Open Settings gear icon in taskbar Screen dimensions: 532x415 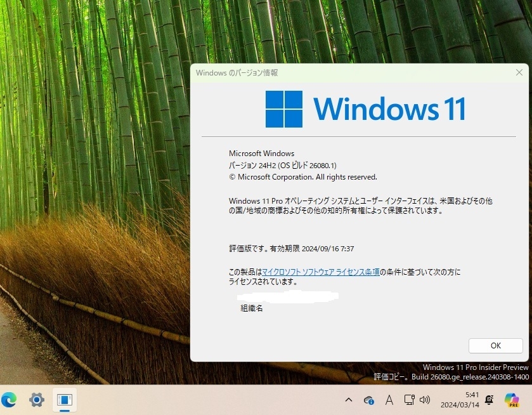(37, 400)
